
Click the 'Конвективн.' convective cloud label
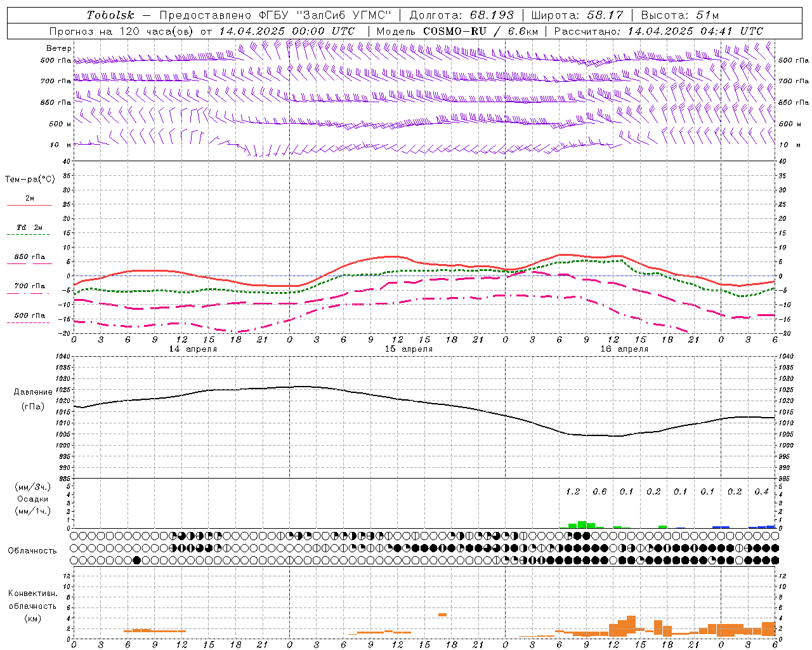tap(32, 594)
